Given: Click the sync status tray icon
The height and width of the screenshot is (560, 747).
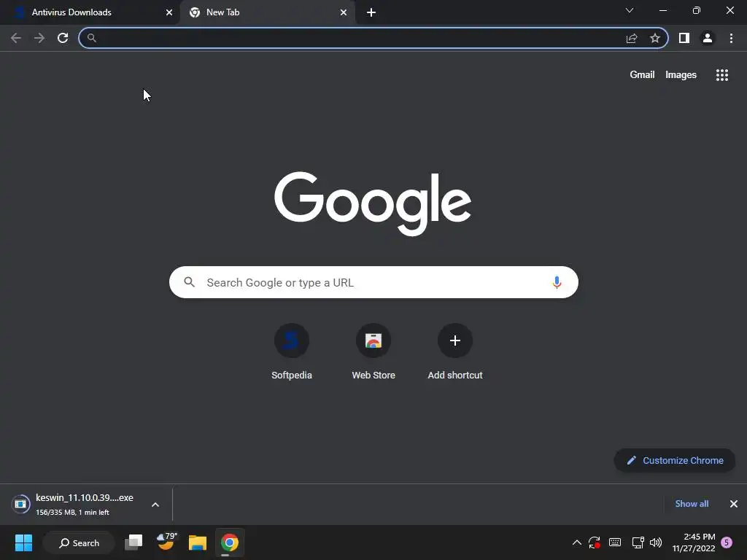Looking at the screenshot, I should click(x=594, y=542).
